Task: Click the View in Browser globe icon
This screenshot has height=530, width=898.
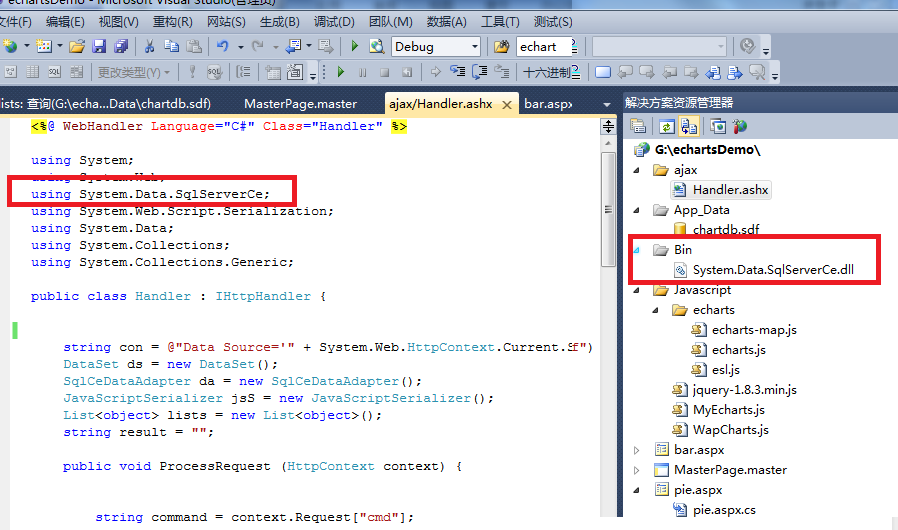Action: click(376, 46)
